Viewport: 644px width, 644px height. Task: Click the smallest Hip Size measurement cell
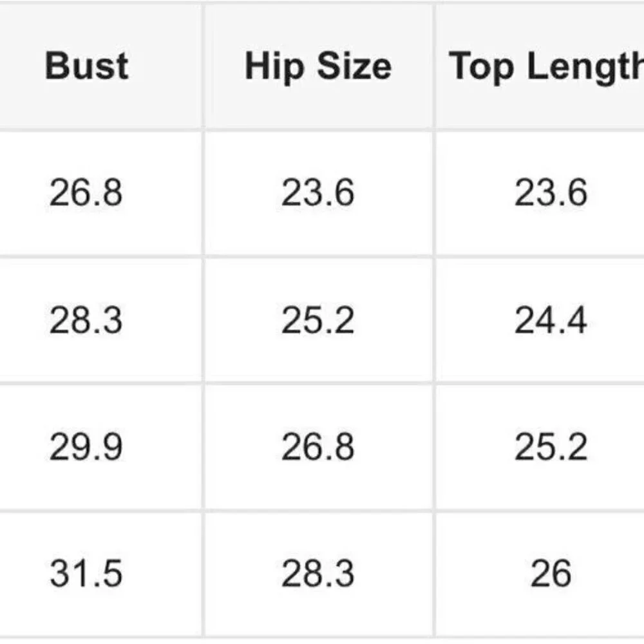click(x=318, y=193)
